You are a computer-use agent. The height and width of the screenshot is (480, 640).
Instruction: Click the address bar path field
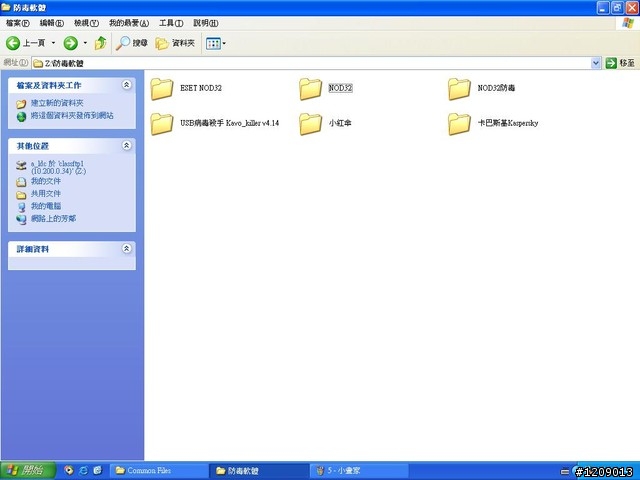coord(311,63)
